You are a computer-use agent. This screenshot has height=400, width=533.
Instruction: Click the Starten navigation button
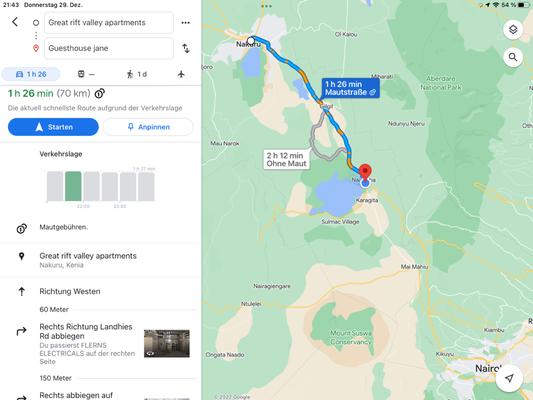(x=53, y=127)
